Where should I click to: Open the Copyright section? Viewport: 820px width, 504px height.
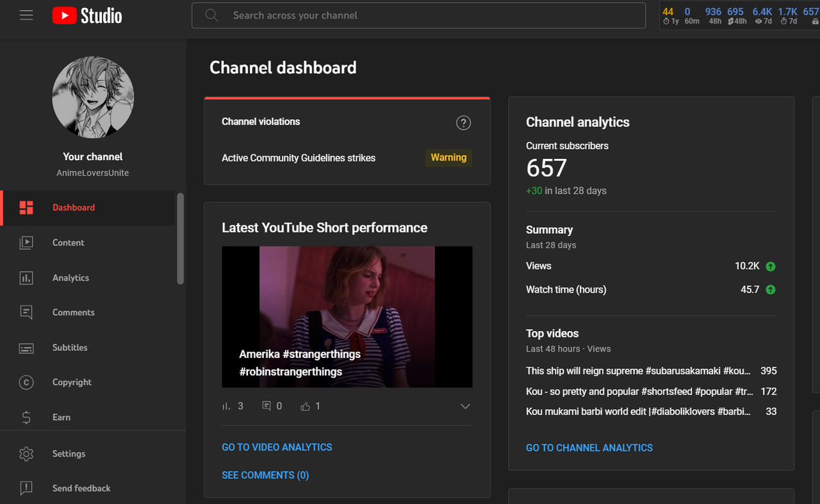pos(88,382)
